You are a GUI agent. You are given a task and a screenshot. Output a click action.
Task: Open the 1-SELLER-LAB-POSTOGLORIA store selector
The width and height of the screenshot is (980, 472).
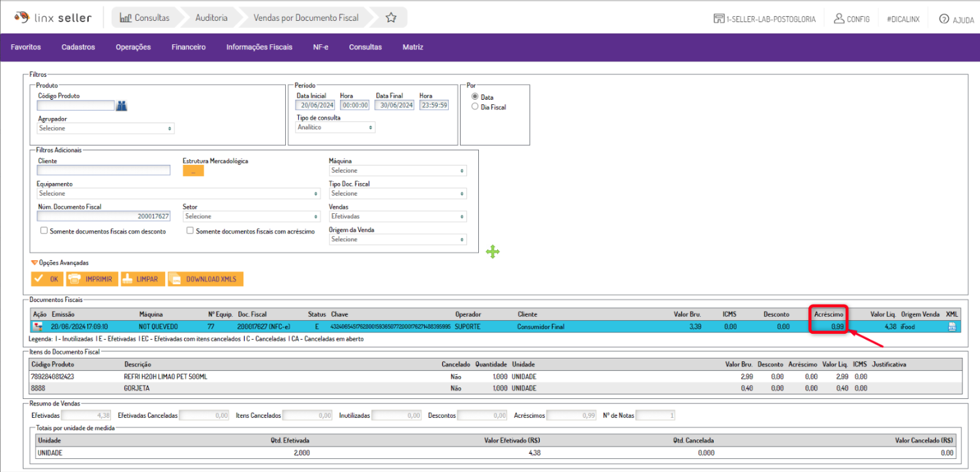click(765, 19)
